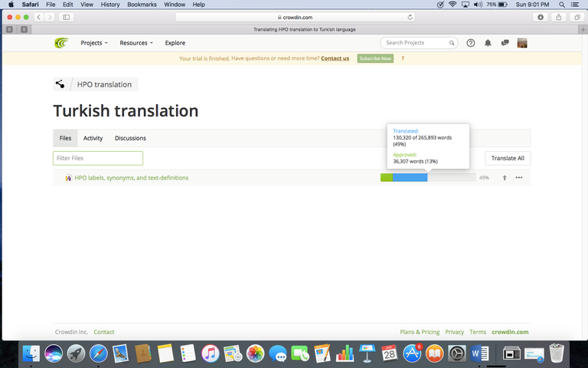Open the three-dots menu for HPO labels file
Viewport: 588px width, 368px height.
point(518,178)
